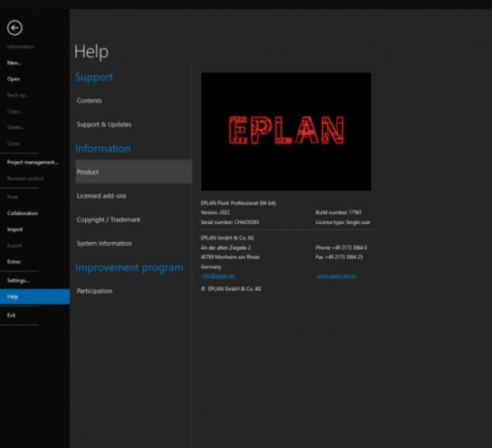This screenshot has height=448, width=492.
Task: Click the License type: Single user text
Action: 343,222
